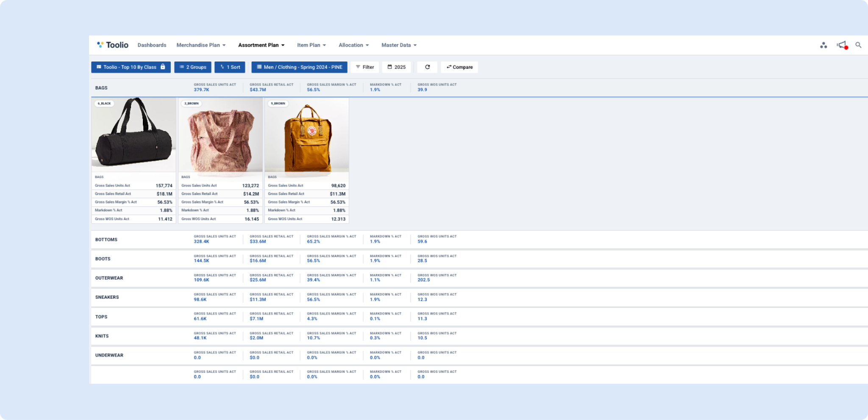Click BOTTOMS 65.2% margin value

click(314, 242)
